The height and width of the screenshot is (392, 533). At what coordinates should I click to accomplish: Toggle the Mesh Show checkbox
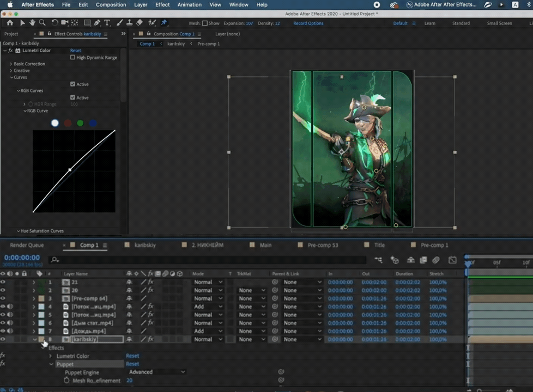pyautogui.click(x=204, y=23)
